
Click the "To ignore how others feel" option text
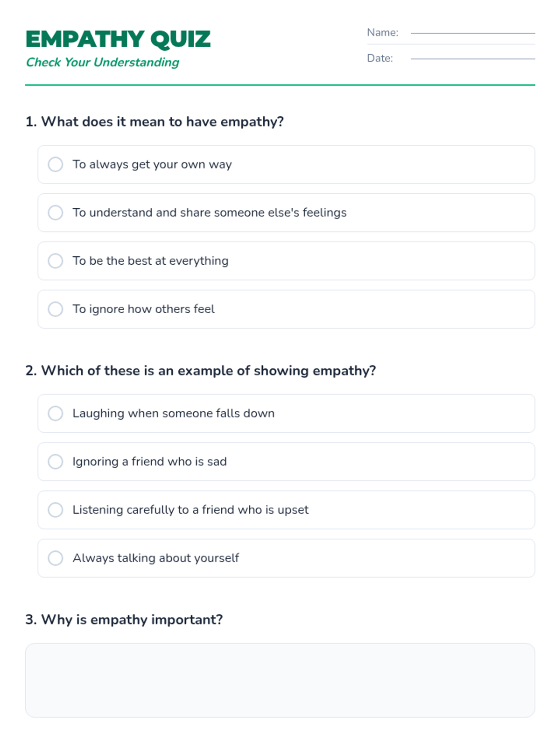pos(143,309)
